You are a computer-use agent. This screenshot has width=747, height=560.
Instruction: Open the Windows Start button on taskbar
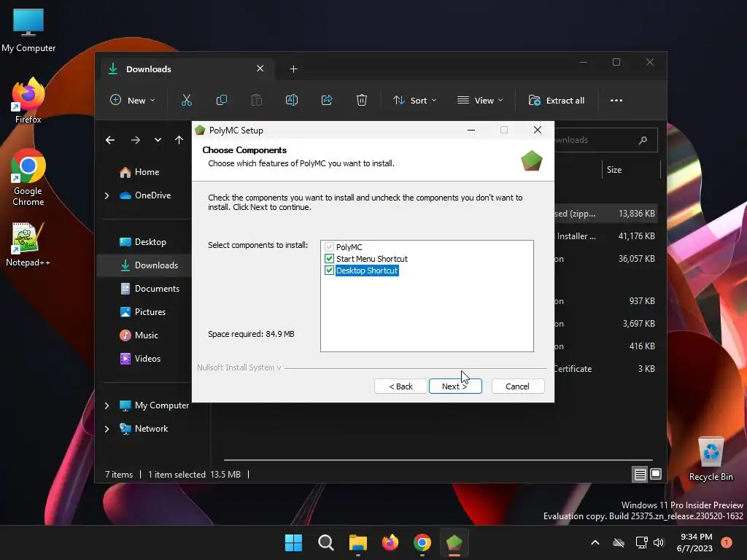tap(293, 542)
